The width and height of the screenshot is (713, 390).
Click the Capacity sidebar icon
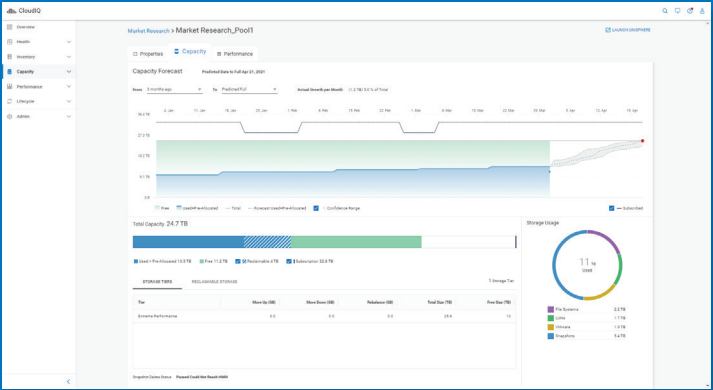10,72
